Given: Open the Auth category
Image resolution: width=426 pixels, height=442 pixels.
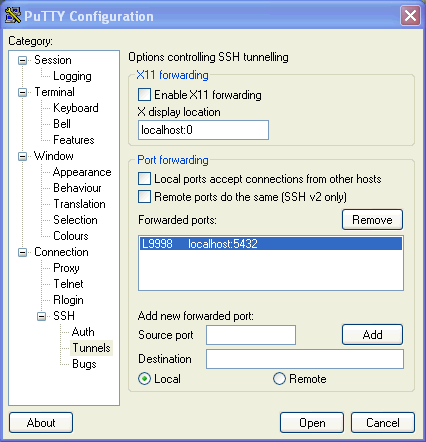Looking at the screenshot, I should click(83, 332).
